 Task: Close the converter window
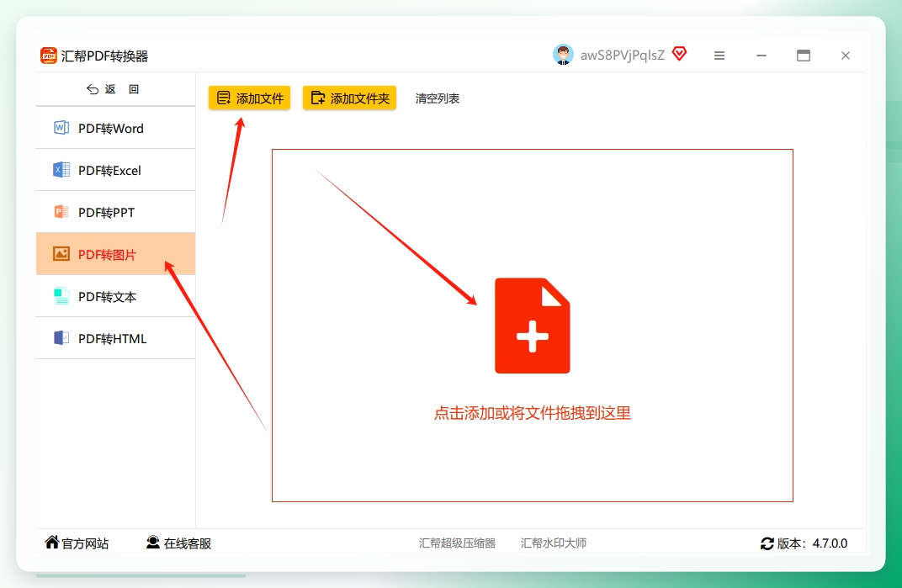(845, 56)
